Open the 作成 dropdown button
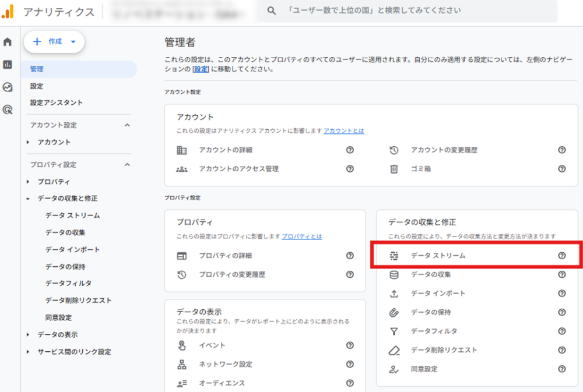This screenshot has height=392, width=583. pos(54,42)
